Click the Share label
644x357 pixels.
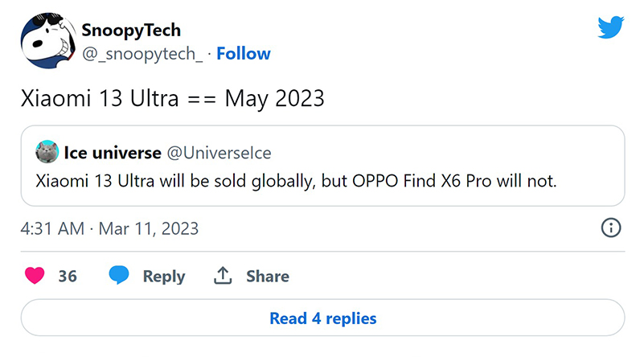click(x=268, y=276)
